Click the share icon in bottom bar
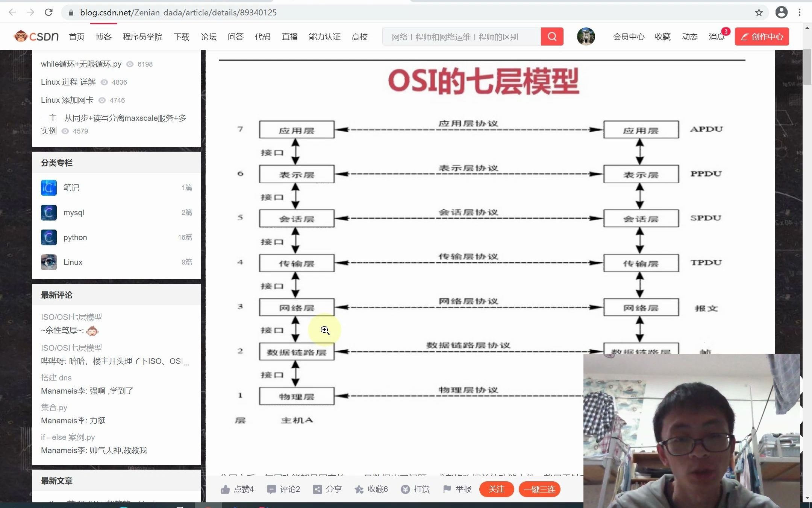The image size is (812, 508). [x=317, y=489]
